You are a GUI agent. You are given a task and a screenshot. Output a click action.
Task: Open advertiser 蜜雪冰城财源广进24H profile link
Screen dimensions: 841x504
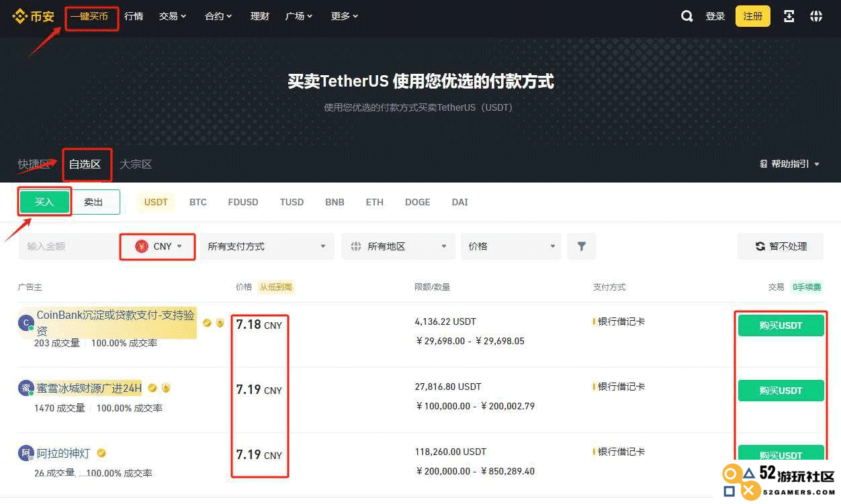pyautogui.click(x=89, y=388)
